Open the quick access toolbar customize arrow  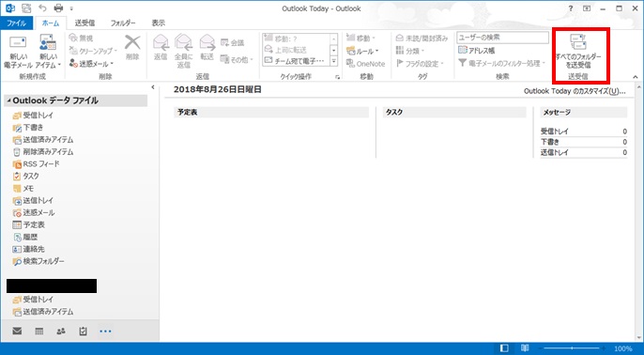[71, 8]
